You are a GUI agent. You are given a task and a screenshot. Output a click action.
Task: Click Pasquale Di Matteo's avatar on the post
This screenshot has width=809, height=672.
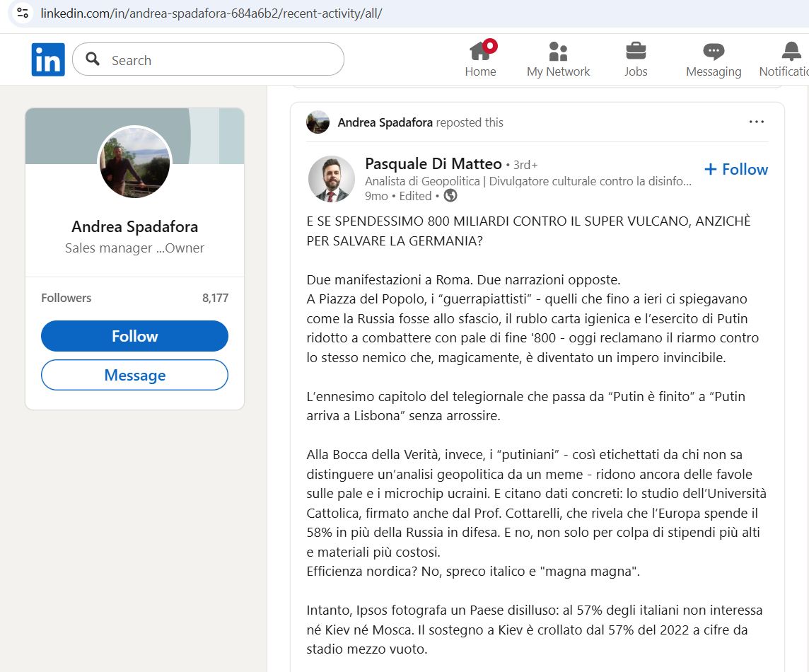(x=332, y=179)
